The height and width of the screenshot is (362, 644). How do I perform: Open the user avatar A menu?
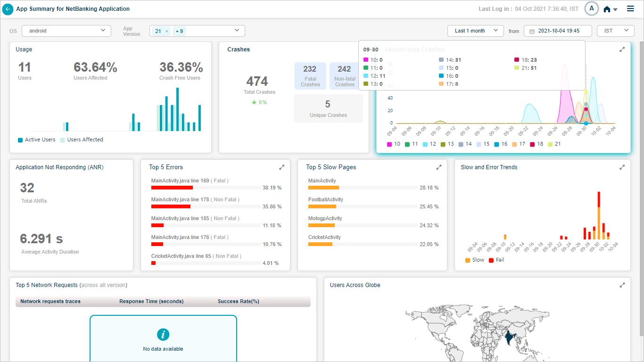pyautogui.click(x=591, y=8)
